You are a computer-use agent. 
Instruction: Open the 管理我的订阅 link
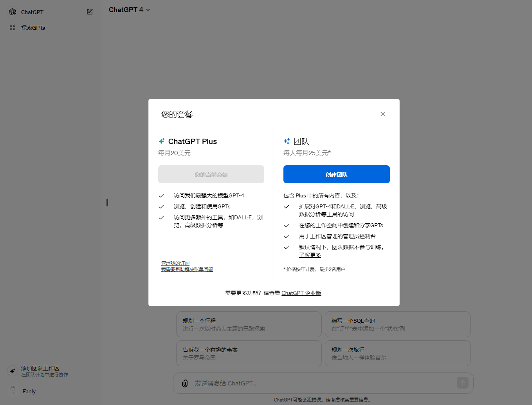(x=175, y=262)
